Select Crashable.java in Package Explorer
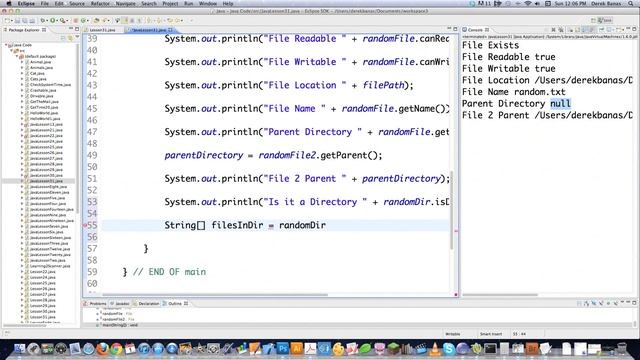 (x=43, y=90)
